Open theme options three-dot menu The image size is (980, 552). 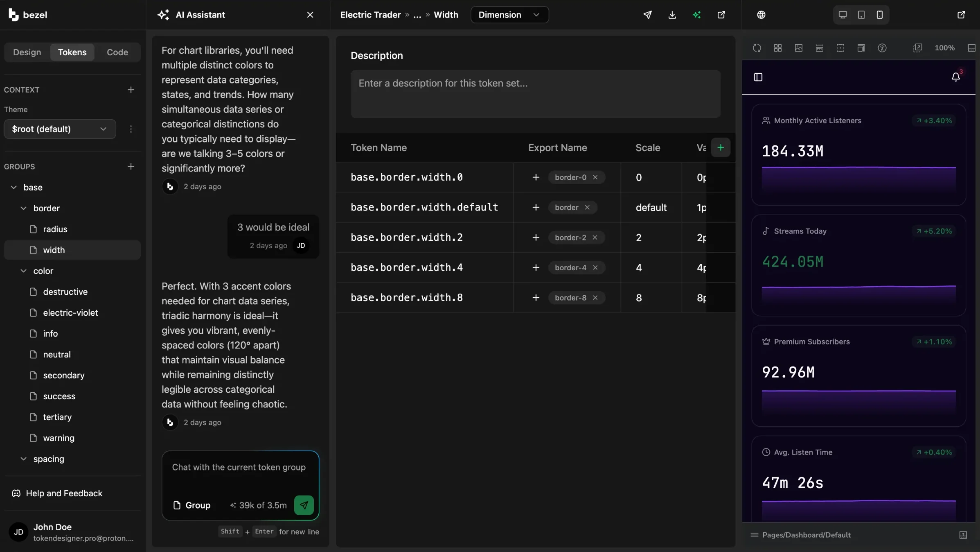click(131, 129)
